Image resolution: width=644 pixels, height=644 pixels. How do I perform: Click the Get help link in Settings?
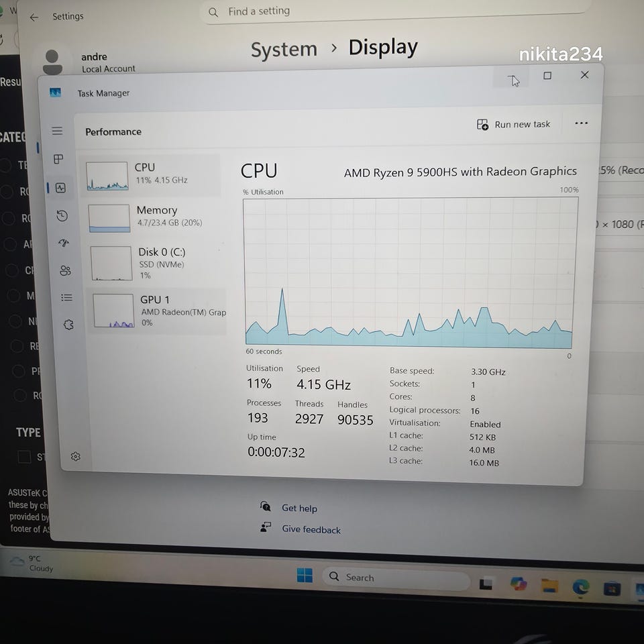pos(299,508)
